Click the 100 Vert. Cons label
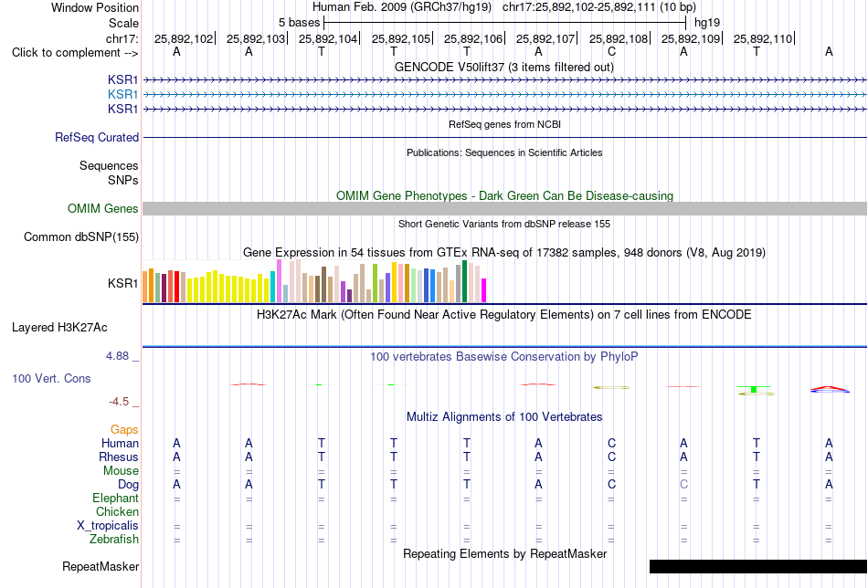 pyautogui.click(x=51, y=378)
